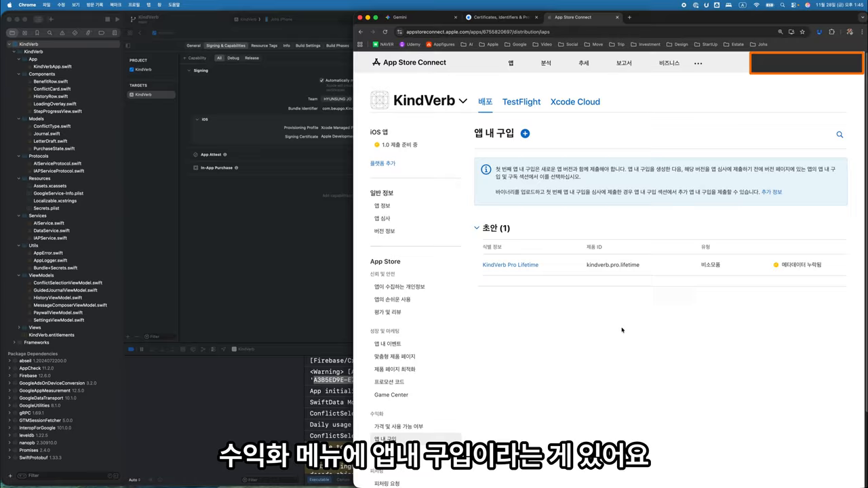
Task: Expand the Views folder in Xcode
Action: [19, 327]
